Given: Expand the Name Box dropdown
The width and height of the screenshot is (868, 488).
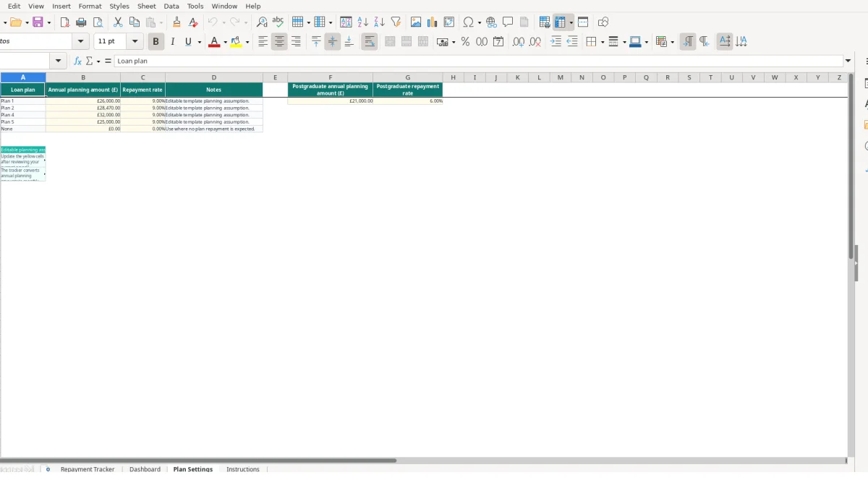Looking at the screenshot, I should click(x=58, y=61).
